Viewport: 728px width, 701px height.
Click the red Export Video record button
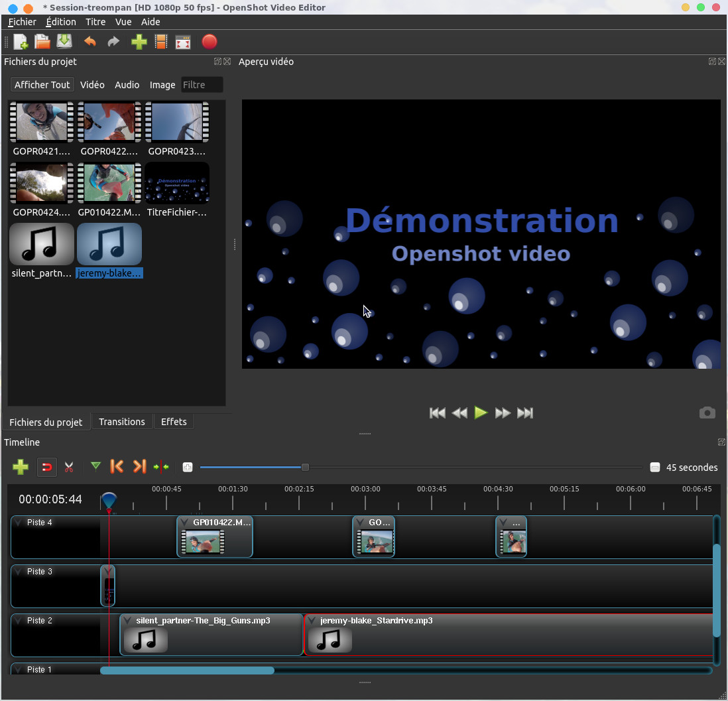click(x=209, y=42)
